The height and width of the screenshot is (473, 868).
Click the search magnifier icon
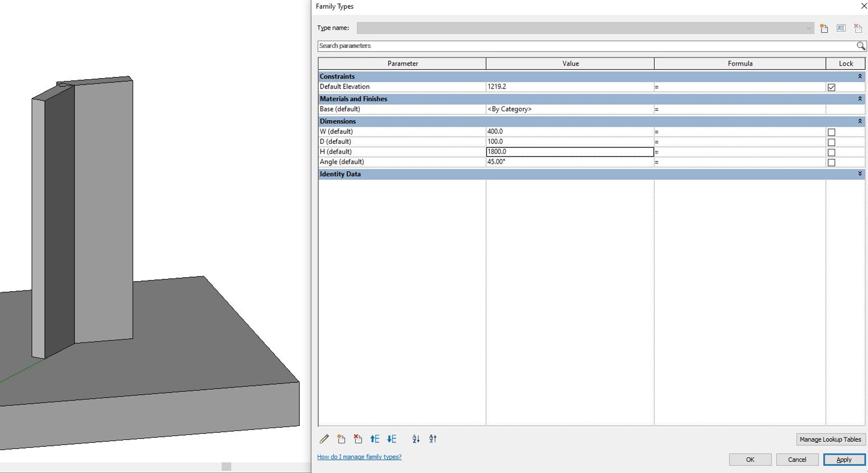861,46
